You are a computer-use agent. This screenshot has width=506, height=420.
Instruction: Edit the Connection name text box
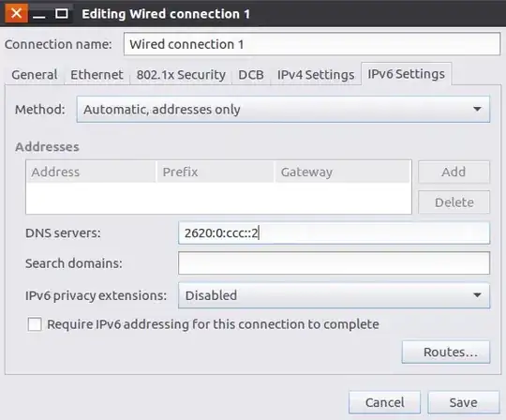312,44
